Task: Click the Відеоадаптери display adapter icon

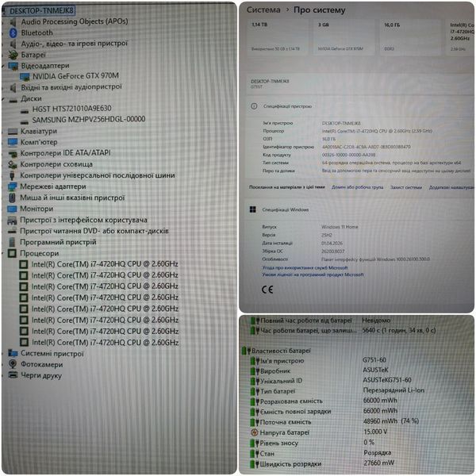Action: (x=13, y=66)
